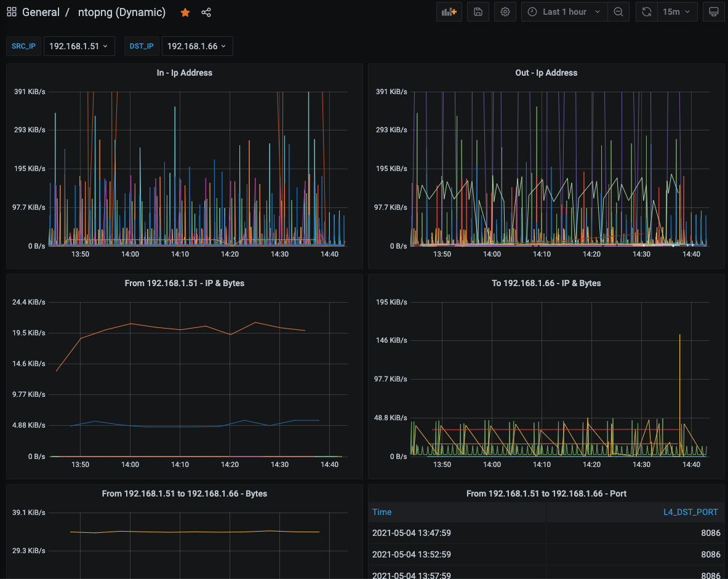Sort table by the Time column

382,512
